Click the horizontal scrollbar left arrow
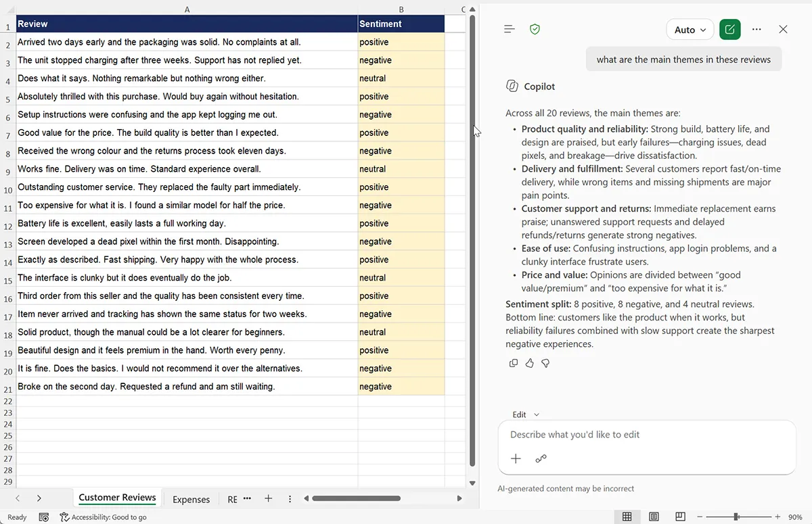This screenshot has height=524, width=812. (x=306, y=498)
